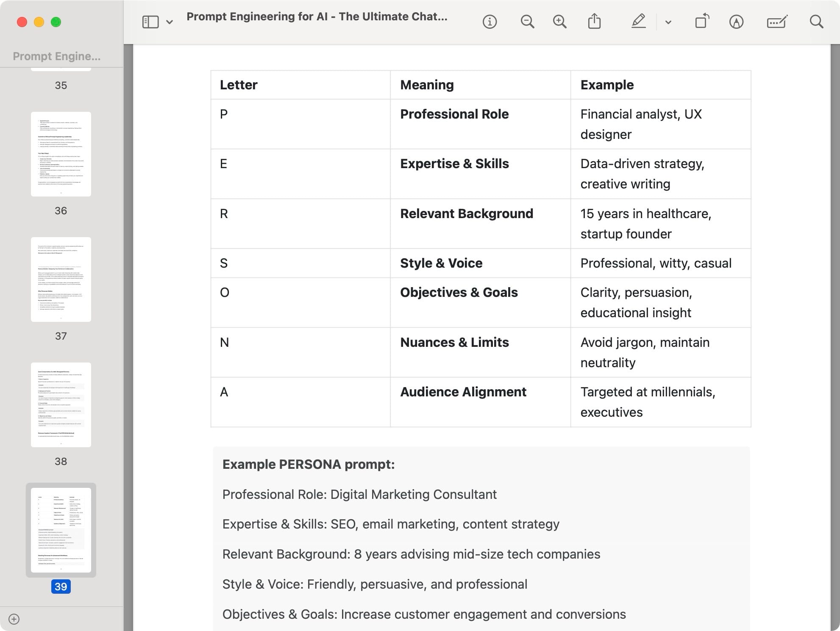Expand highlight color options chevron
Viewport: 840px width, 631px height.
coord(668,22)
